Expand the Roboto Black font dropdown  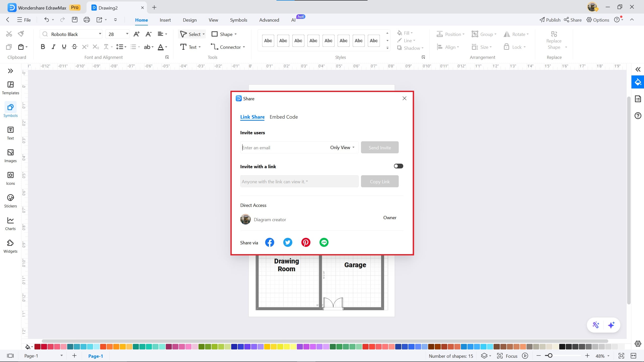pyautogui.click(x=100, y=34)
